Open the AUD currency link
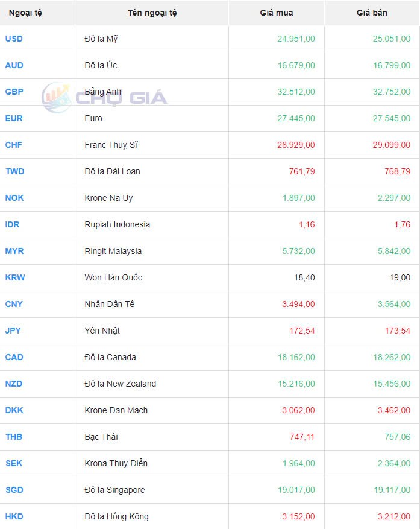The image size is (420, 529). pos(14,65)
